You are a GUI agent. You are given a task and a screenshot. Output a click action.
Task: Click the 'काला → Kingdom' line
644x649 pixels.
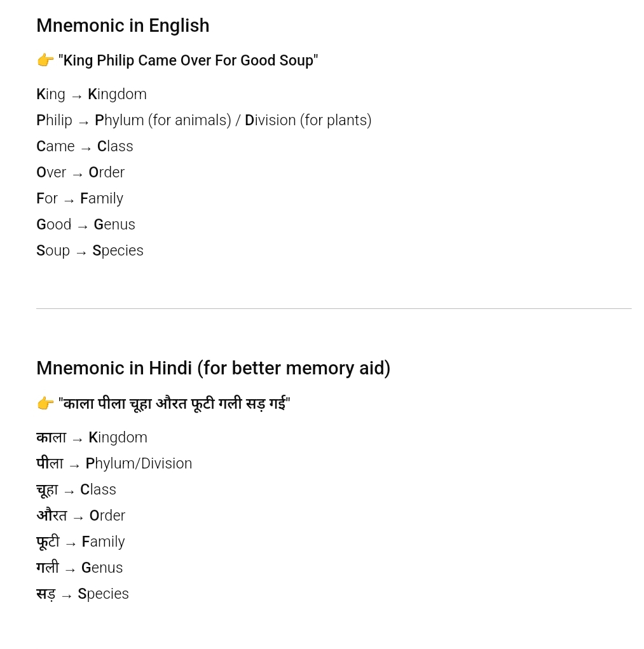92,437
